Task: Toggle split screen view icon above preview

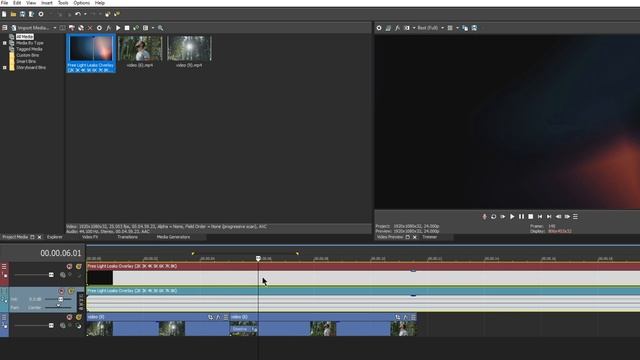Action: pyautogui.click(x=407, y=28)
